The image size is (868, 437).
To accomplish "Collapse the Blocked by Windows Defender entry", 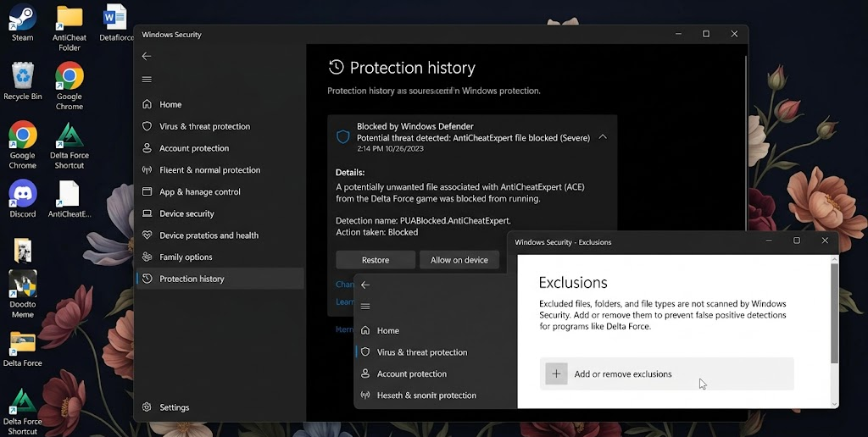I will (x=603, y=136).
